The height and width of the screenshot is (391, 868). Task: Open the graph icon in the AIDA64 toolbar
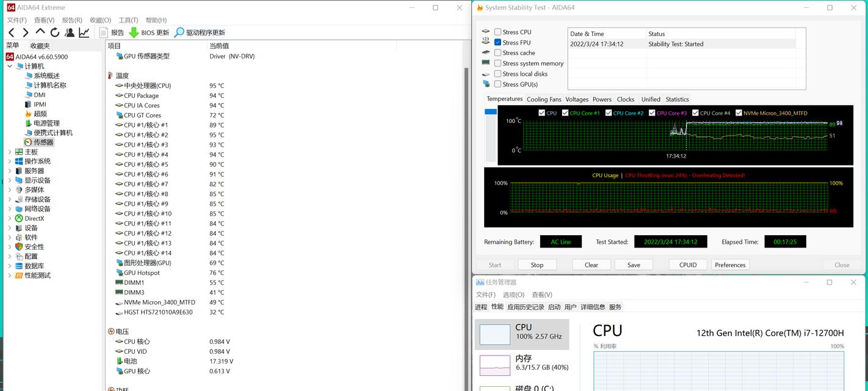(x=84, y=32)
